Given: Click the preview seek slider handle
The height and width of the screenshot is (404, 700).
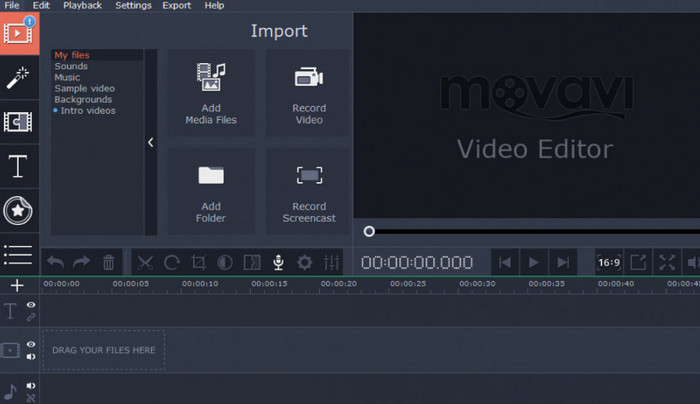Looking at the screenshot, I should (369, 231).
